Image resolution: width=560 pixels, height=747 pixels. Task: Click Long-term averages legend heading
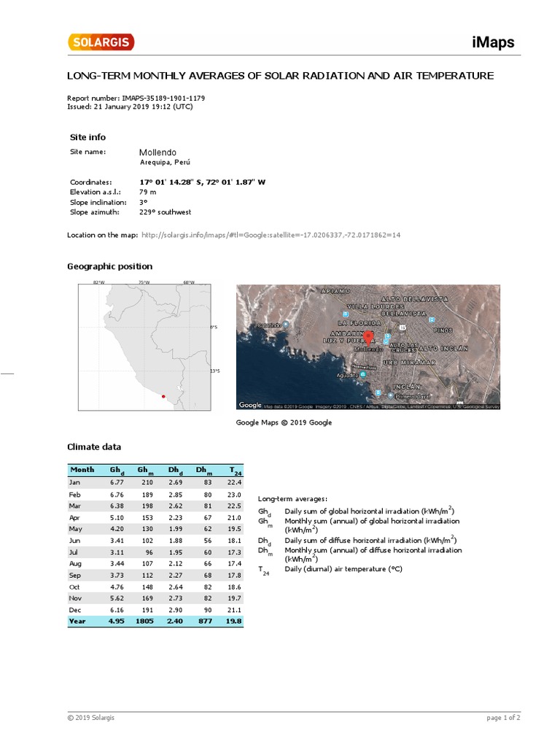point(292,499)
